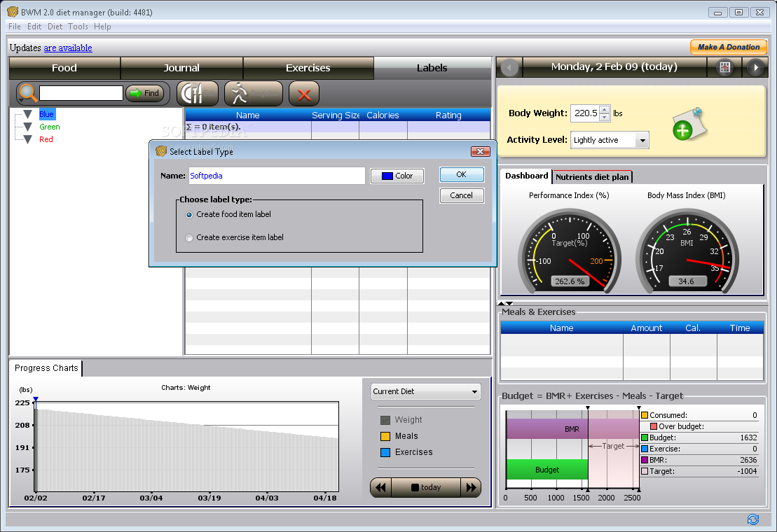Toggle the Meals chart checkbox
The height and width of the screenshot is (532, 777).
click(x=385, y=437)
